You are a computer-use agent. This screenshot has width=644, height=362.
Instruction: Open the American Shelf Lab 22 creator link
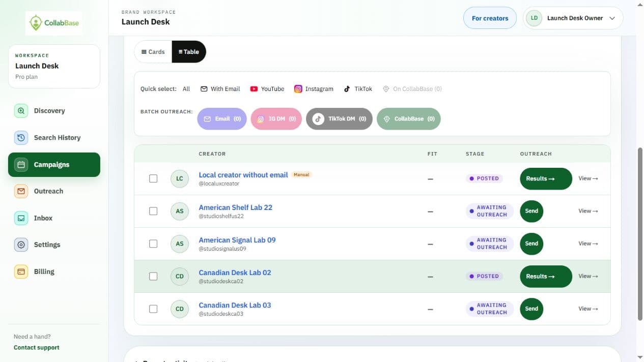click(x=235, y=207)
